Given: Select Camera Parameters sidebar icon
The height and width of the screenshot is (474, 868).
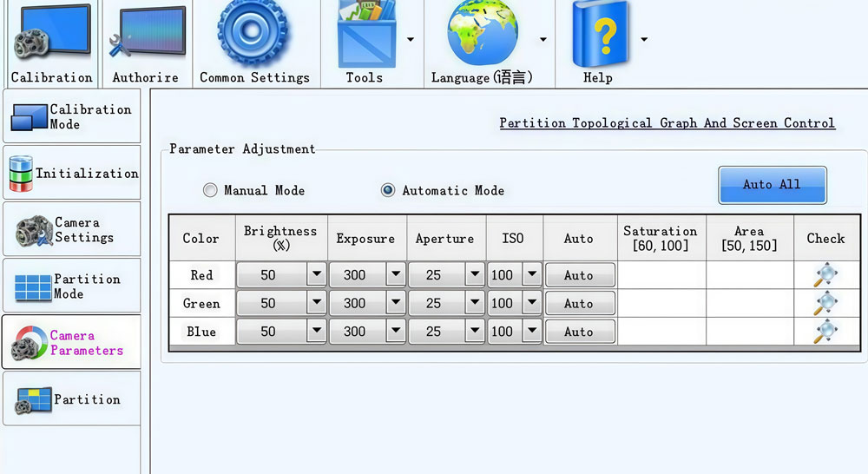Looking at the screenshot, I should point(30,343).
